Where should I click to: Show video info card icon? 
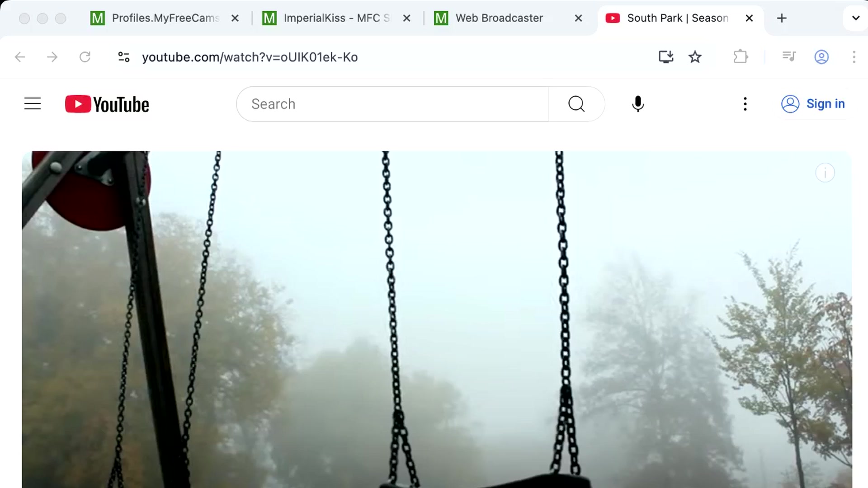[825, 173]
